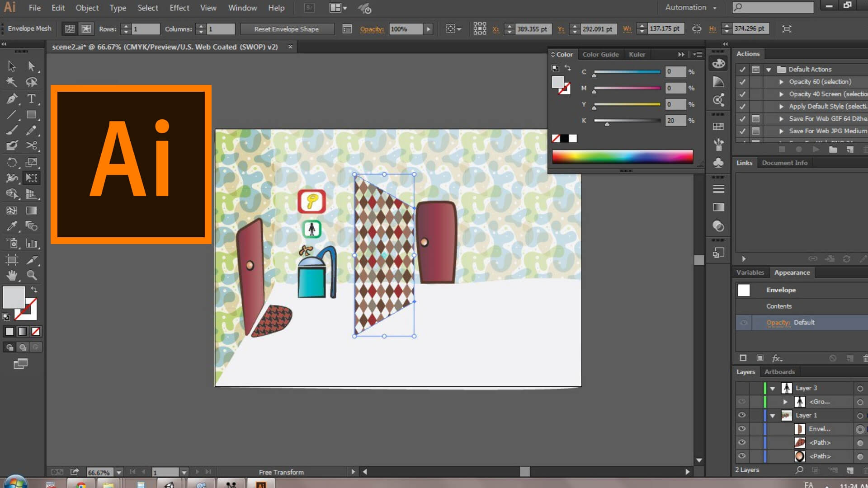
Task: Adjust the K slider to change black
Action: (x=607, y=122)
